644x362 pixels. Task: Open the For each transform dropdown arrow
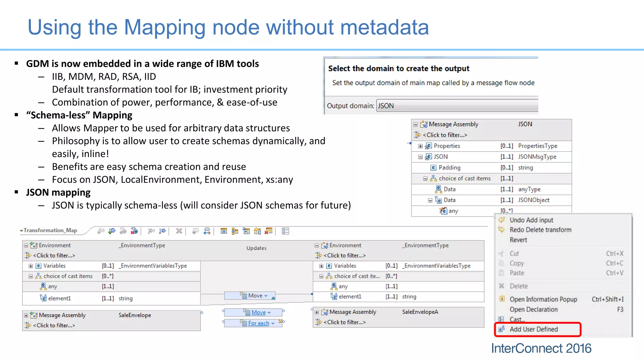[x=273, y=323]
